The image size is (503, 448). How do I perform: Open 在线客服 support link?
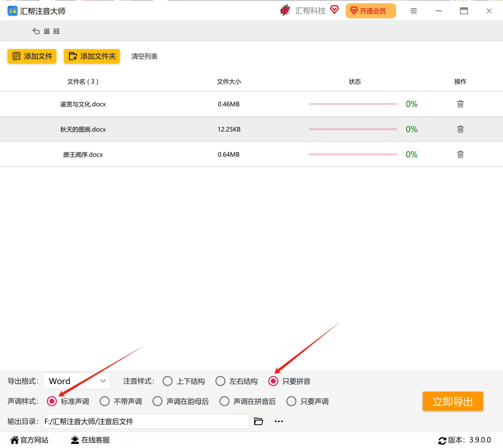[x=90, y=440]
